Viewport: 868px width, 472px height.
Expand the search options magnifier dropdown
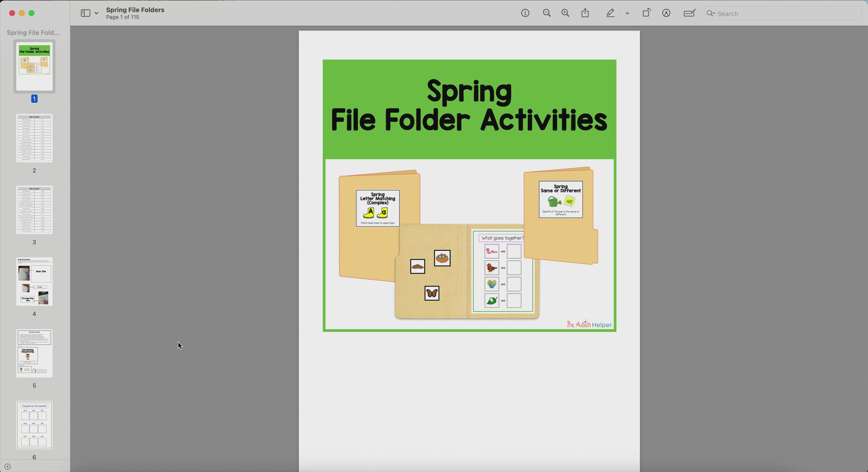[711, 14]
